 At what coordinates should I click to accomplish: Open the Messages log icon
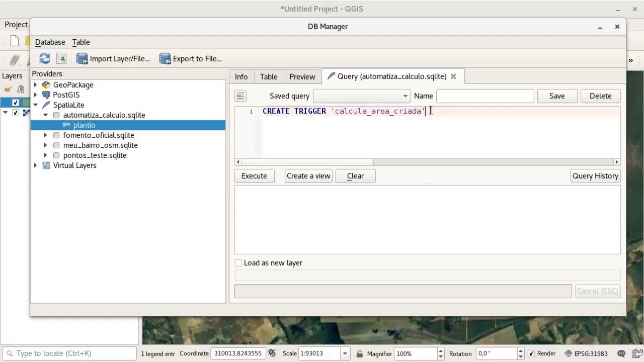[621, 353]
